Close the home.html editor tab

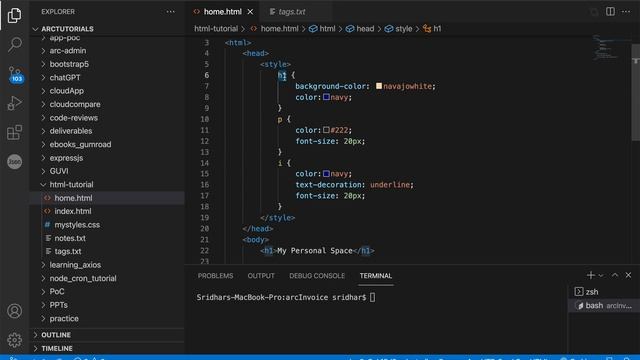point(250,12)
